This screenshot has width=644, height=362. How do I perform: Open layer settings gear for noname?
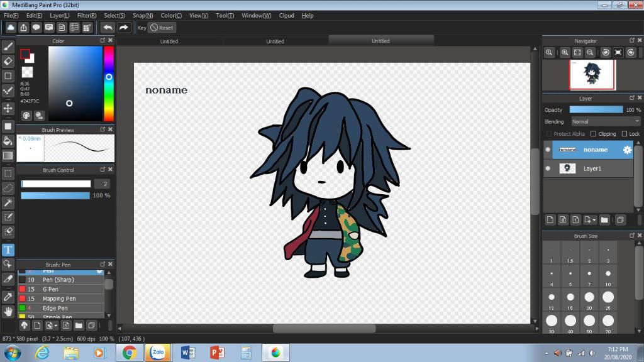click(627, 150)
